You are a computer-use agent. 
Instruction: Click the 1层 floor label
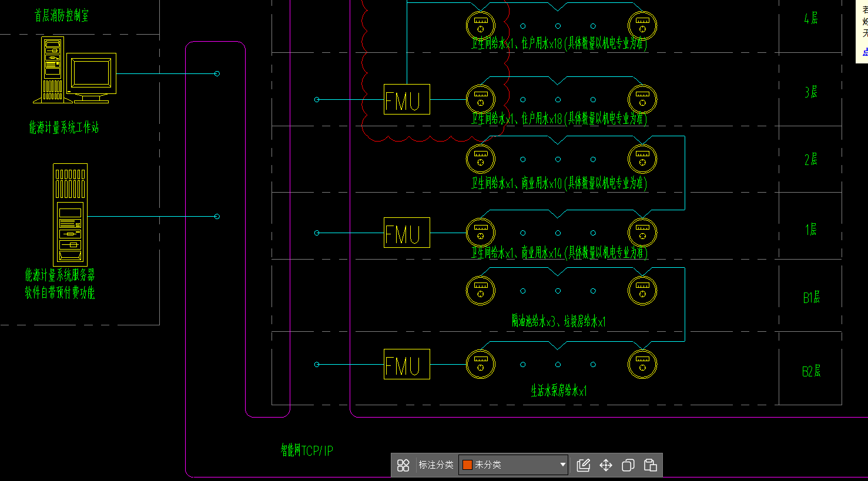pyautogui.click(x=811, y=229)
